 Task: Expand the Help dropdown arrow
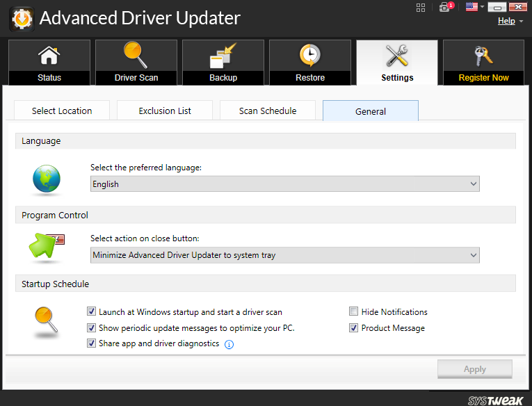click(x=521, y=21)
